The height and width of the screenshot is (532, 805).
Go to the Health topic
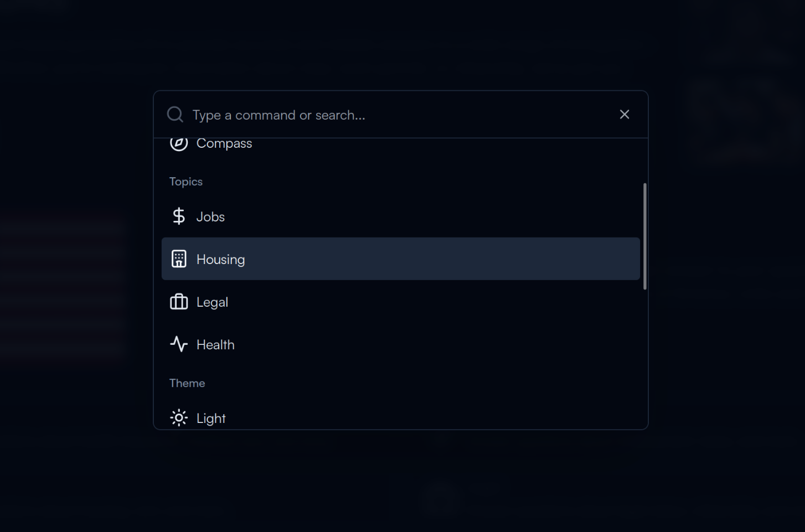tap(401, 344)
